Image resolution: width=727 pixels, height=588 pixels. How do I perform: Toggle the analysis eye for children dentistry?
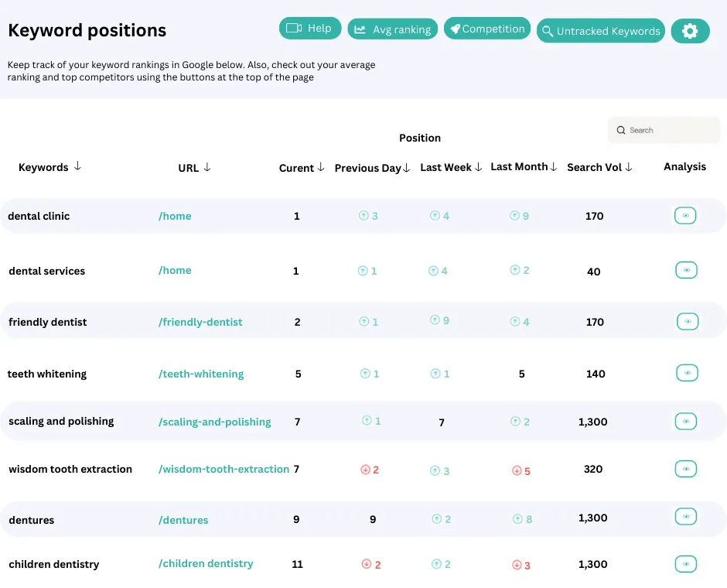point(687,565)
